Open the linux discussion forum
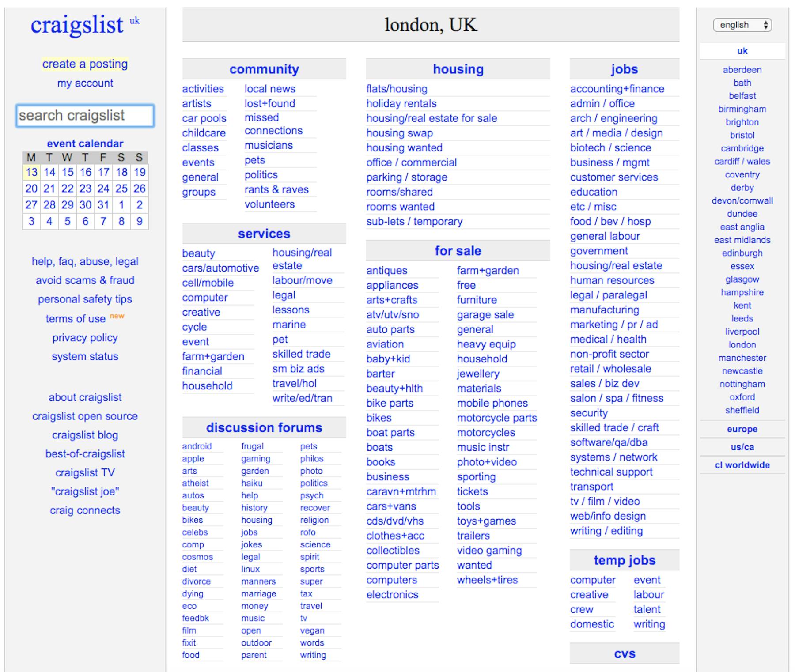Image resolution: width=795 pixels, height=672 pixels. [250, 570]
